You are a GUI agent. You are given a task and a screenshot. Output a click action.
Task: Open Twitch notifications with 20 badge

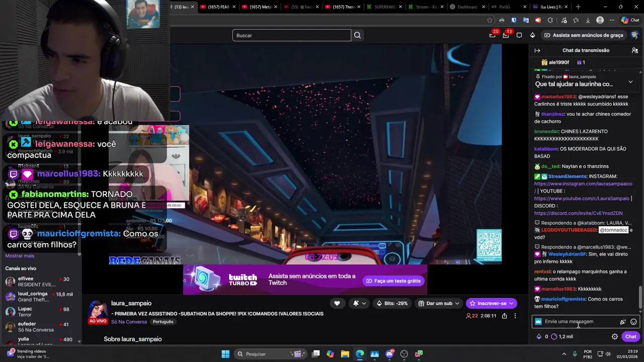pos(493,35)
